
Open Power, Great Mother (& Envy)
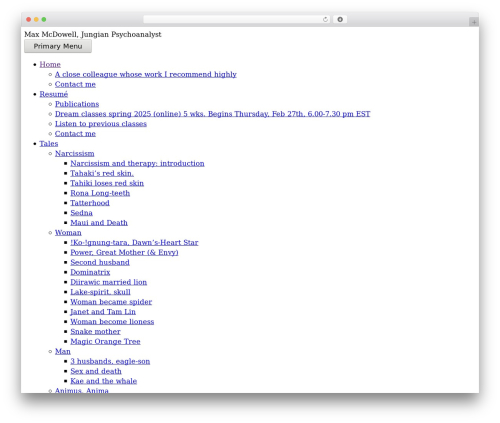pos(124,252)
